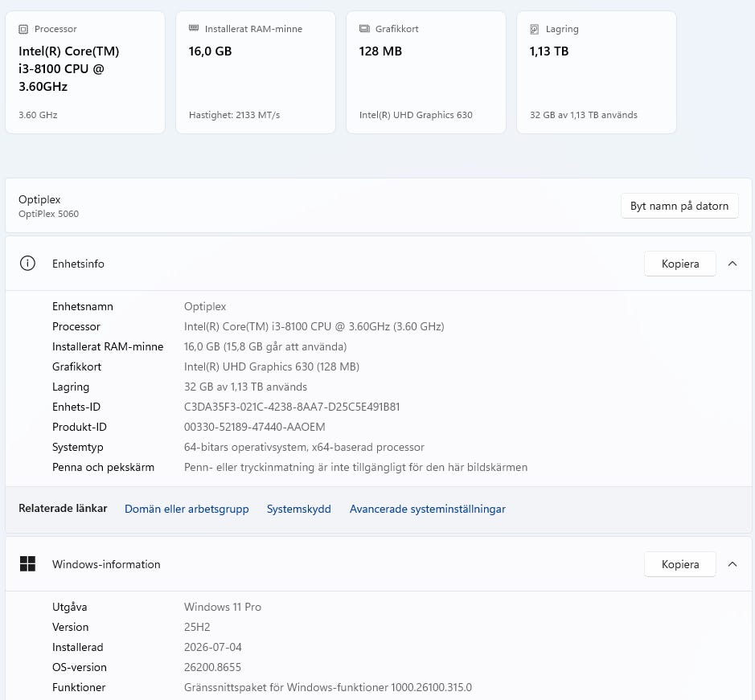Click the Lagring storage disk icon
Image resolution: width=755 pixels, height=700 pixels.
point(535,30)
